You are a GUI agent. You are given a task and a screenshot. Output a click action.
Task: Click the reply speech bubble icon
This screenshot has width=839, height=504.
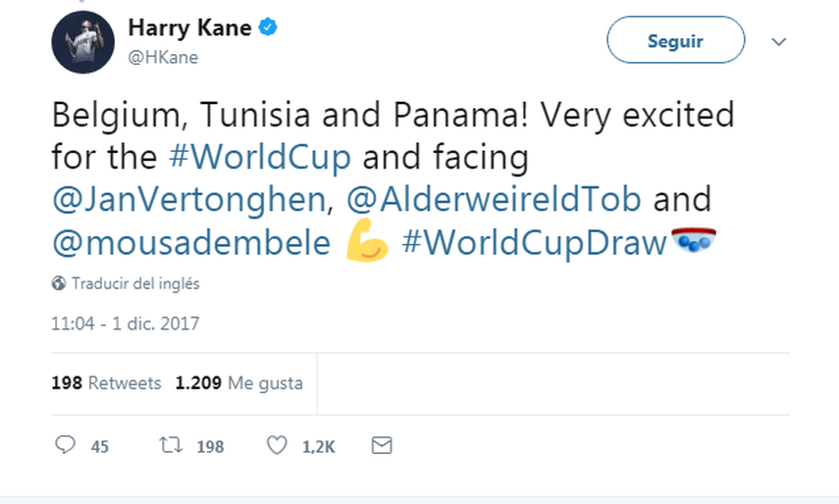[66, 444]
